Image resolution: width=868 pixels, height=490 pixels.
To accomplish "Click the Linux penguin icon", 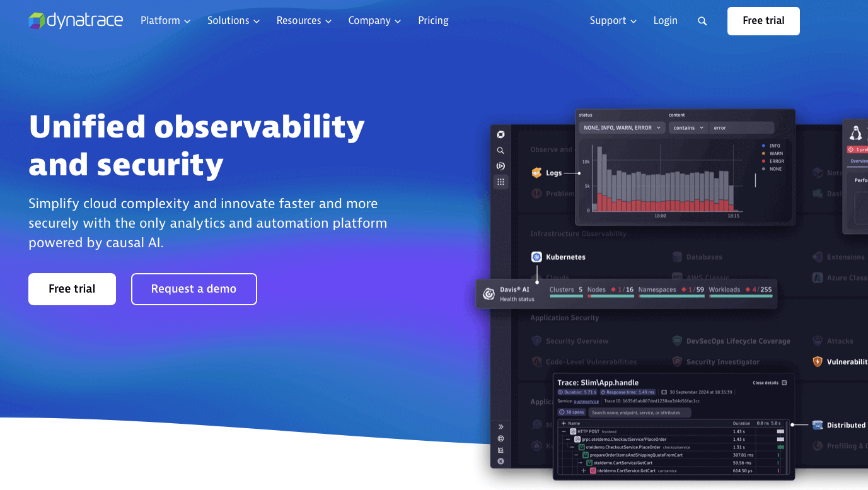I will pyautogui.click(x=855, y=133).
